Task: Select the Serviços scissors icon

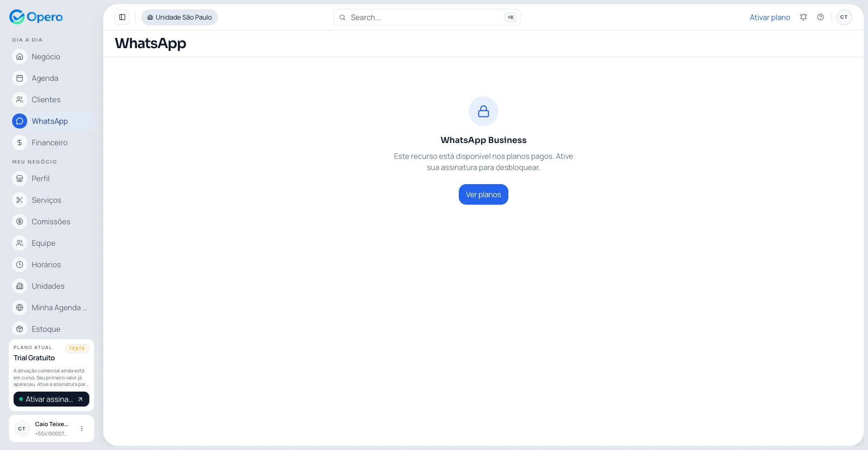Action: pyautogui.click(x=19, y=200)
